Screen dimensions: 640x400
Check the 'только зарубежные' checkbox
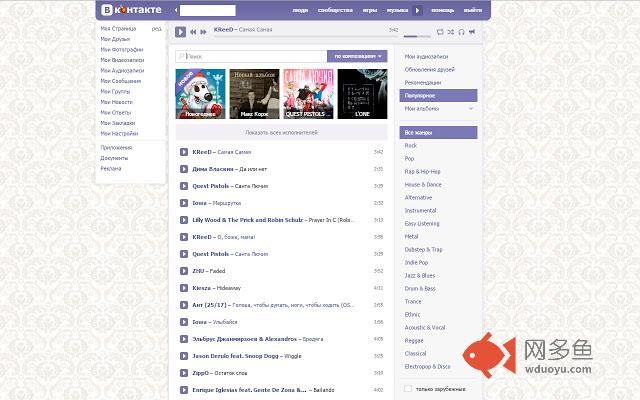point(408,387)
